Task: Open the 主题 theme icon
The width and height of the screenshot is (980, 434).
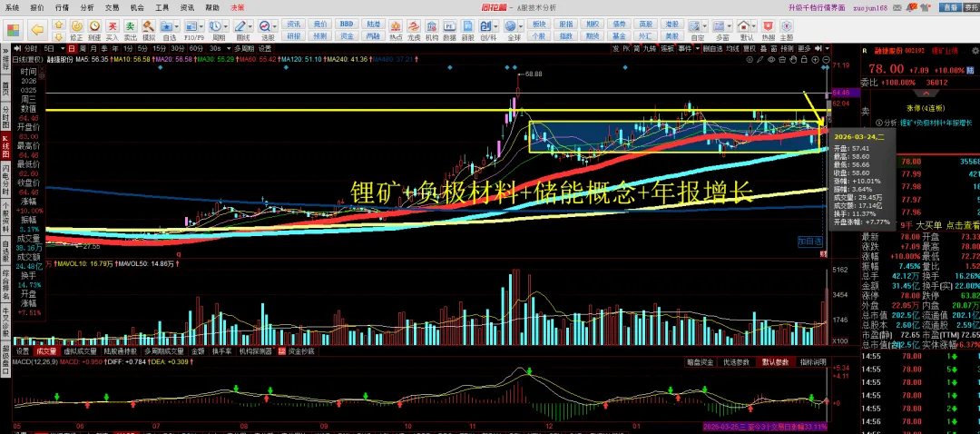Action: 786,26
